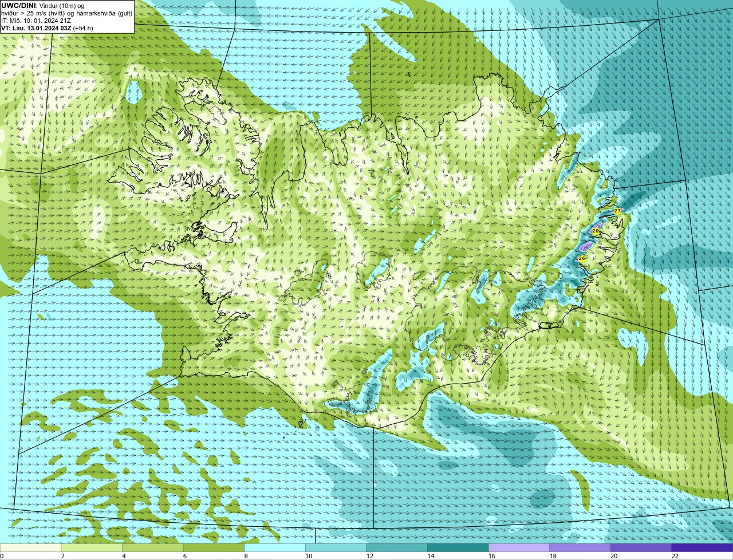
Task: Select the 20–22 m/s violet legend swatch
Action: [641, 548]
